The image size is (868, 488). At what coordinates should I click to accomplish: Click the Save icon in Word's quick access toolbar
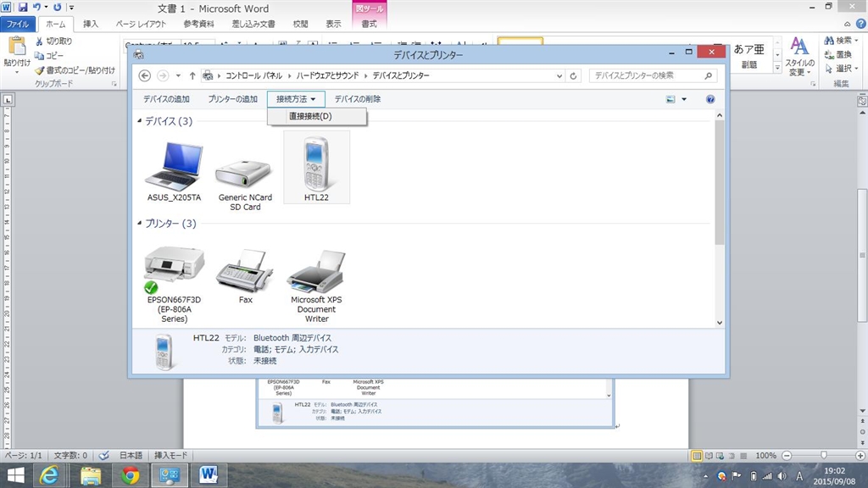[23, 8]
